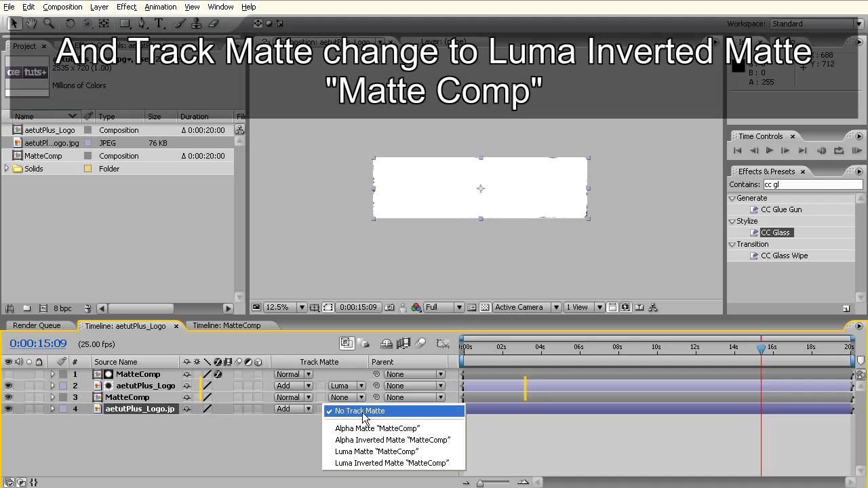Click the show channel RGB icon
Screen dimensions: 868x488
tap(416, 307)
